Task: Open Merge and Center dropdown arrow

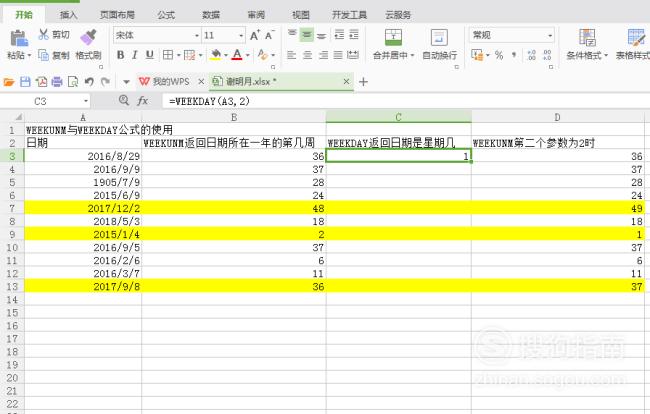Action: [412, 55]
